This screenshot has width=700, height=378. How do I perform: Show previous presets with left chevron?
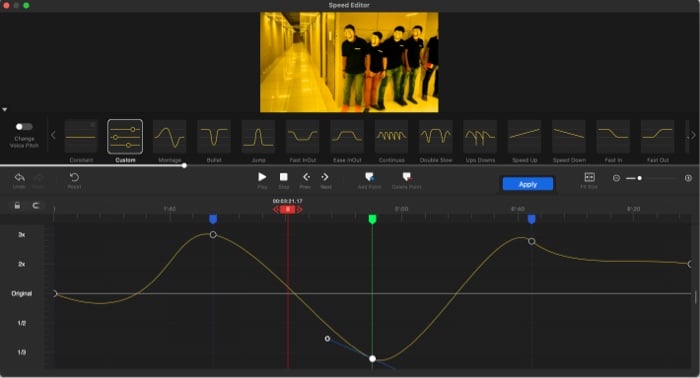53,135
